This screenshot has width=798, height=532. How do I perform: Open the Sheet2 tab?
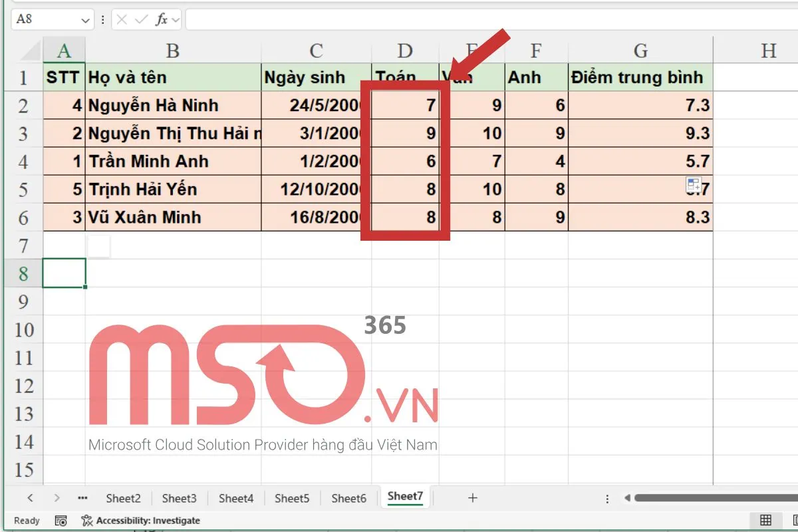123,497
